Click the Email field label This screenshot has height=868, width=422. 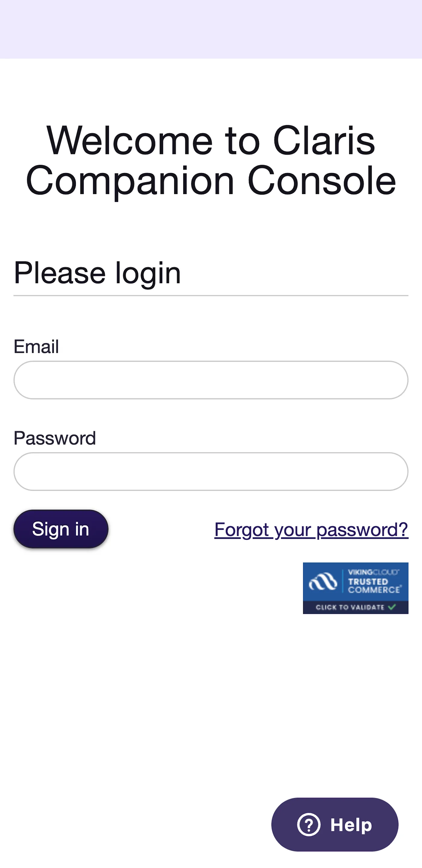tap(36, 346)
